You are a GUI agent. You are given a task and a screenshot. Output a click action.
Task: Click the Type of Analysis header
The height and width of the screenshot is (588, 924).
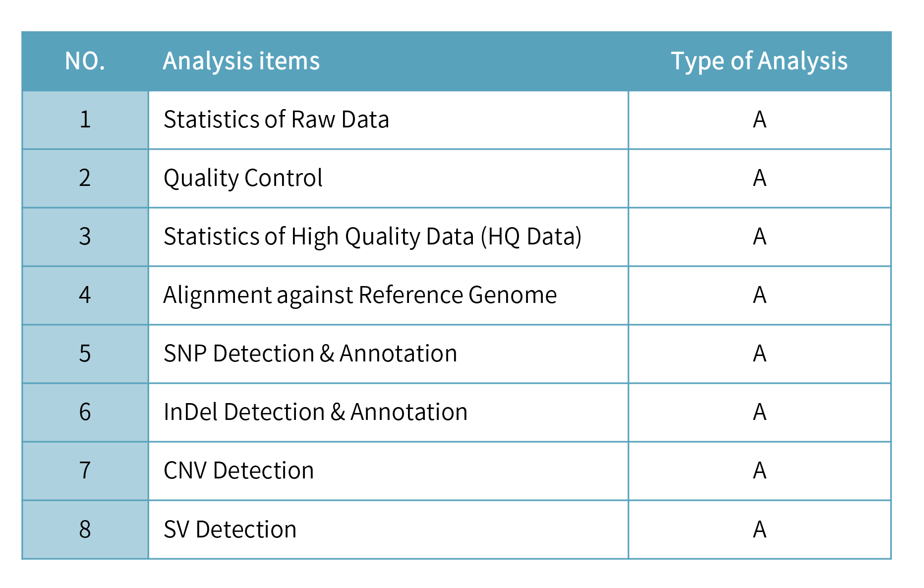759,61
